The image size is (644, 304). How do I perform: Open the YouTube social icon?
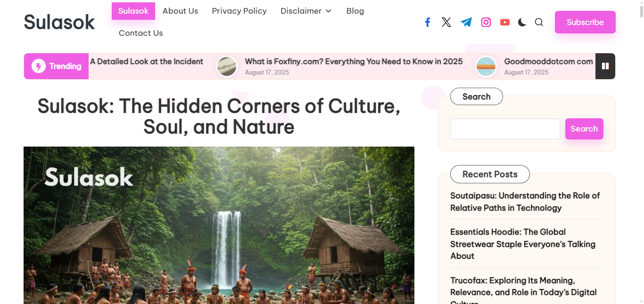coord(505,22)
